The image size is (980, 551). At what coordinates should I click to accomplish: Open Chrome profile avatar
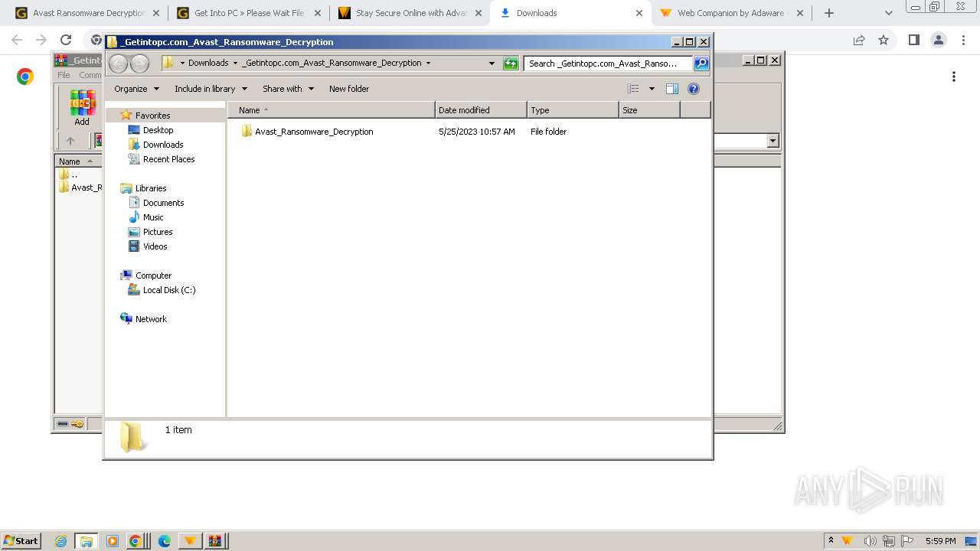pos(938,40)
